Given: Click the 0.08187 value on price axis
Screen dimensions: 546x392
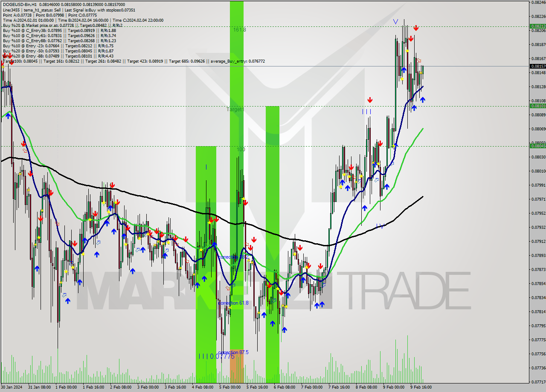Looking at the screenshot, I should tap(539, 44).
